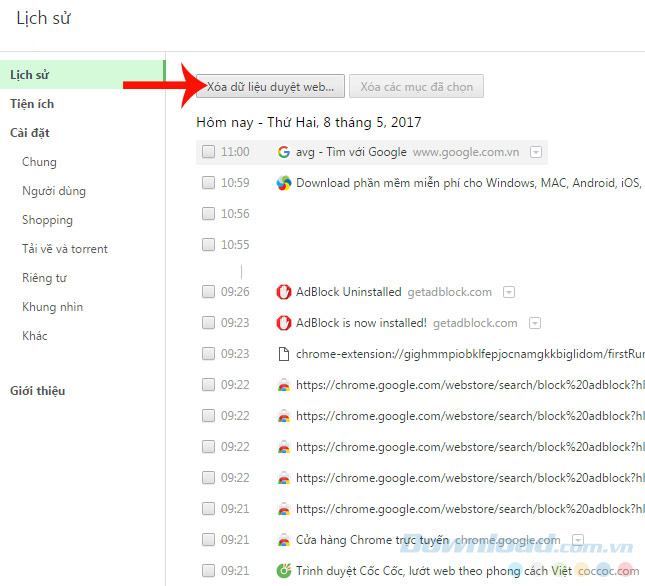Check the Cửa hàng Chrome trực tuyến checkbox
Screen dimensions: 645x586
[208, 540]
